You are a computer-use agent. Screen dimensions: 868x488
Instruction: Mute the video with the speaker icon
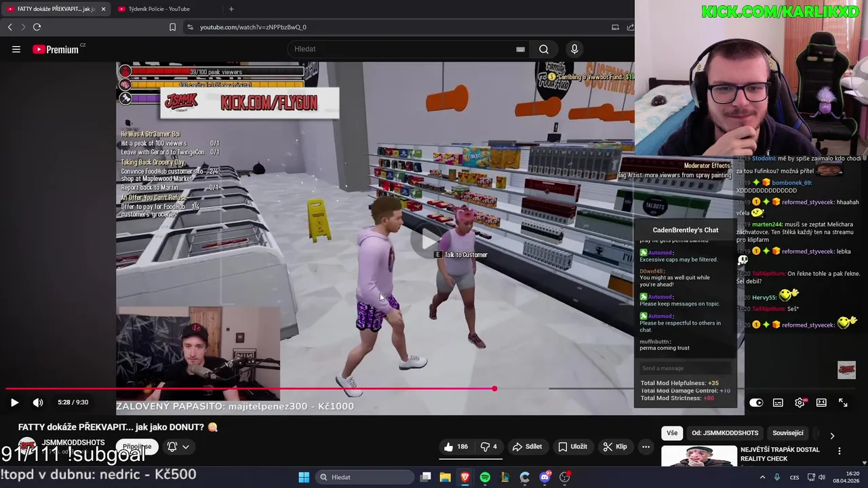pyautogui.click(x=38, y=403)
